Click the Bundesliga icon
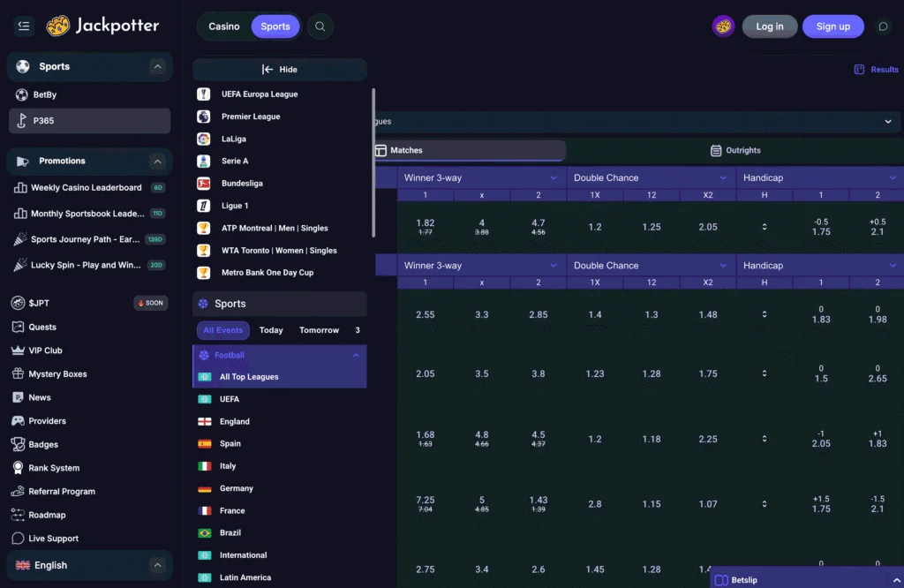Viewport: 904px width, 588px height. (204, 184)
